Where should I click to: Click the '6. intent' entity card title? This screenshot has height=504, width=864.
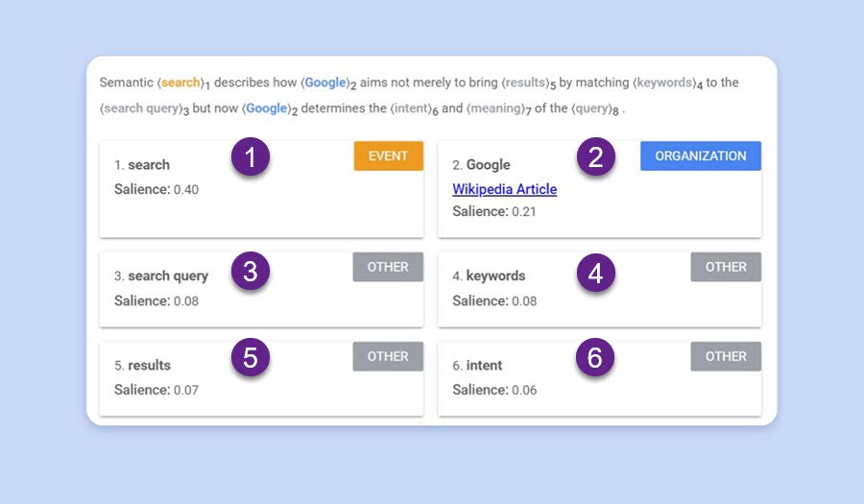tap(477, 365)
